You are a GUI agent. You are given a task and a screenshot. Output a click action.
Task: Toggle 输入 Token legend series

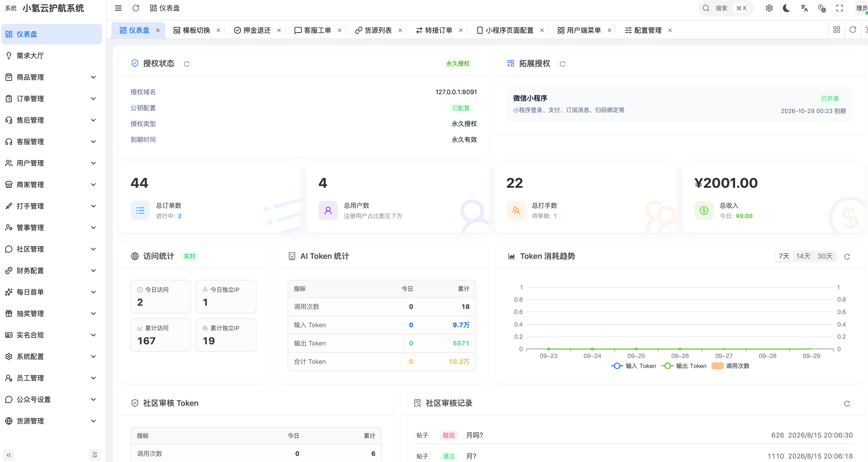coord(633,366)
